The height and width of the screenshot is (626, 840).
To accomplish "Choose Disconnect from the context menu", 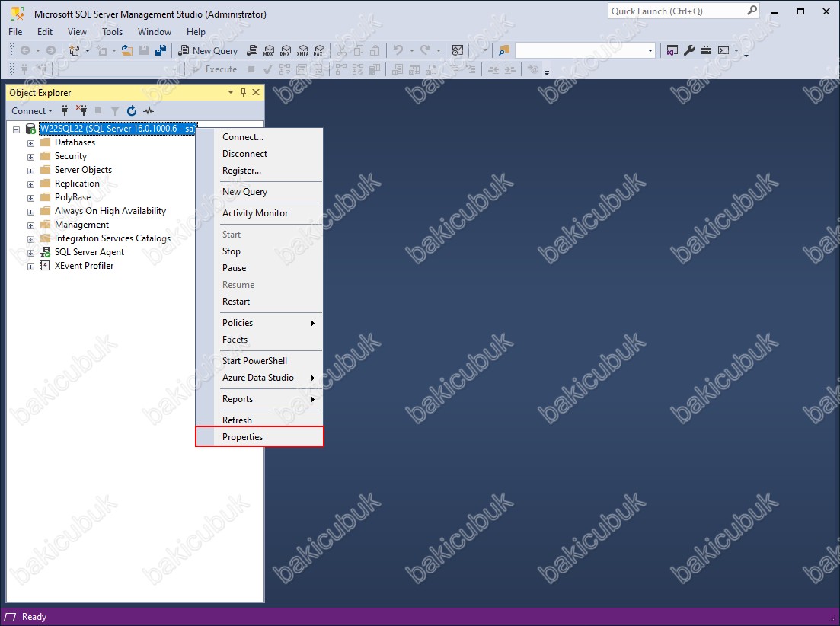I will 259,154.
